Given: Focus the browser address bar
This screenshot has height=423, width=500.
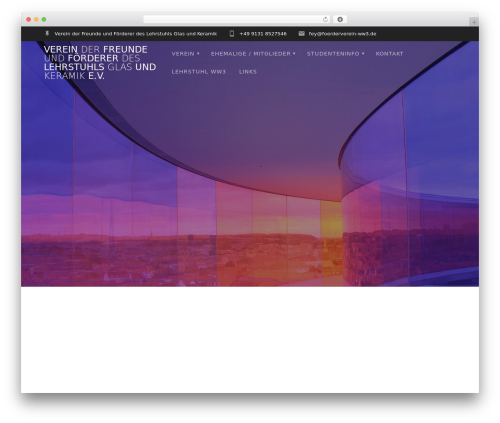Looking at the screenshot, I should pyautogui.click(x=236, y=20).
